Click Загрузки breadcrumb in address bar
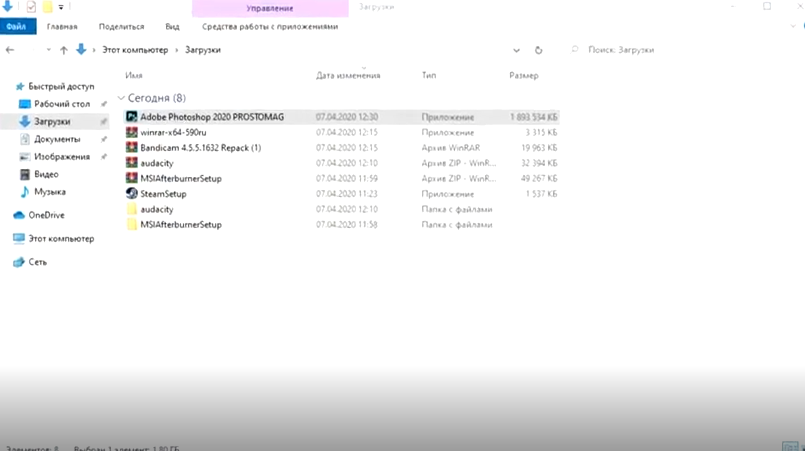This screenshot has height=451, width=805. tap(203, 50)
